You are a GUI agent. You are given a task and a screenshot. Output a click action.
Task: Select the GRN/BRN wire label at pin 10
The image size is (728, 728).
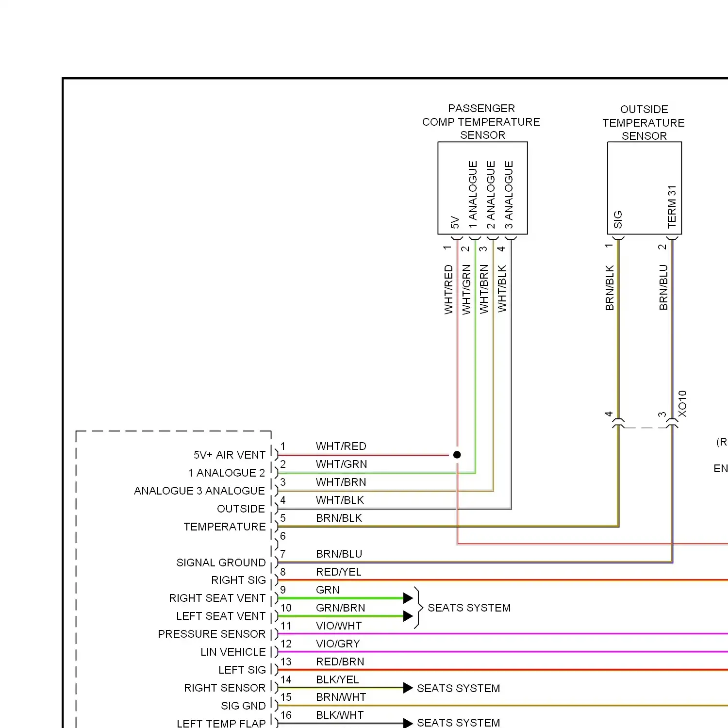pyautogui.click(x=340, y=608)
